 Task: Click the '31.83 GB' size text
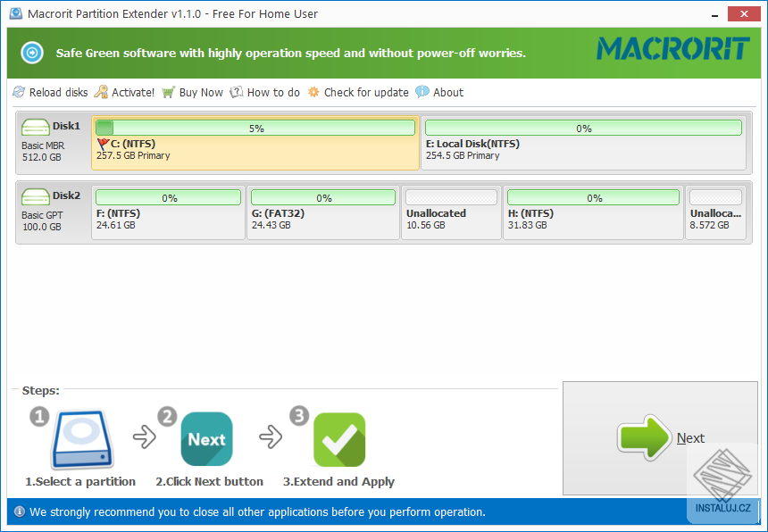pyautogui.click(x=528, y=225)
